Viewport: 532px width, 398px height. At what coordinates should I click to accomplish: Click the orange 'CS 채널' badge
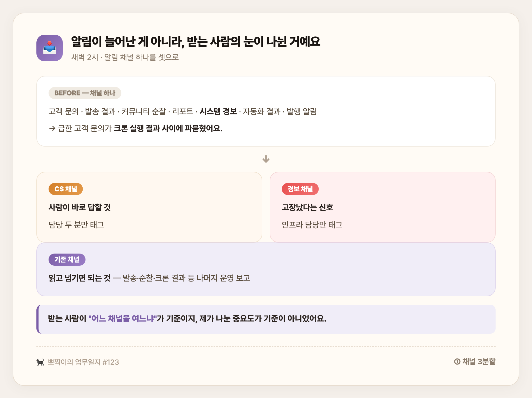coord(66,189)
